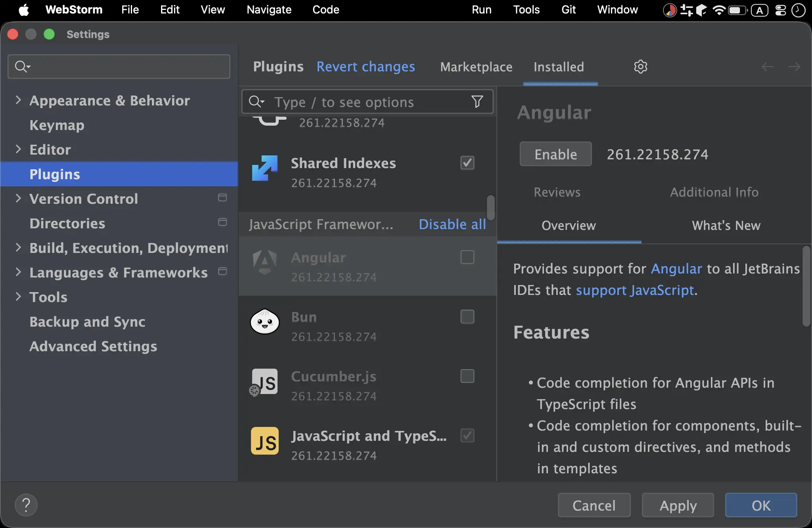This screenshot has width=812, height=528.
Task: Expand the Tools settings section
Action: [x=18, y=297]
